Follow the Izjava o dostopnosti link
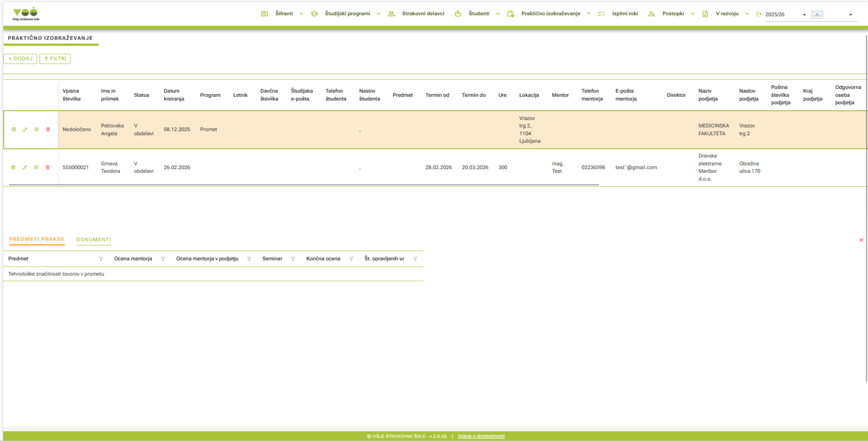Screen dimensions: 868x441 tap(481, 436)
